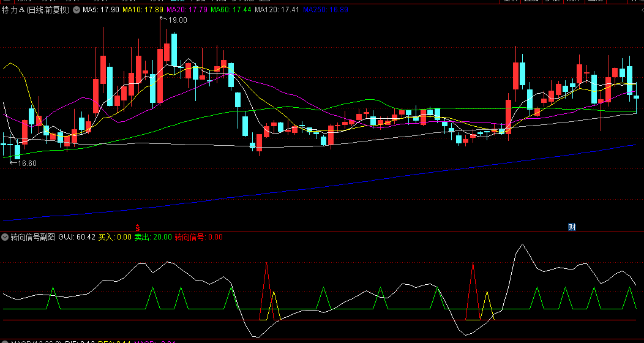Click the yellow 买入: 0.00 value
644x343 pixels.
point(115,237)
